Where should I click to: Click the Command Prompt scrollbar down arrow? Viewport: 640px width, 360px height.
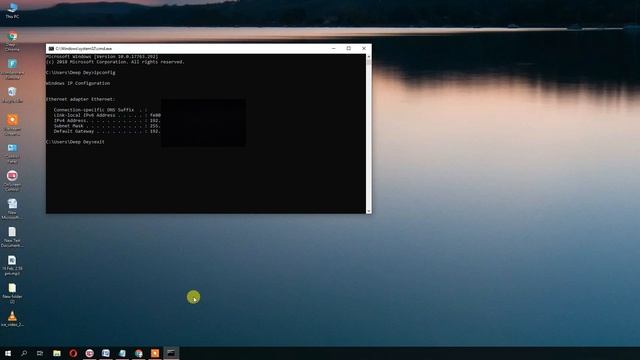[x=369, y=211]
